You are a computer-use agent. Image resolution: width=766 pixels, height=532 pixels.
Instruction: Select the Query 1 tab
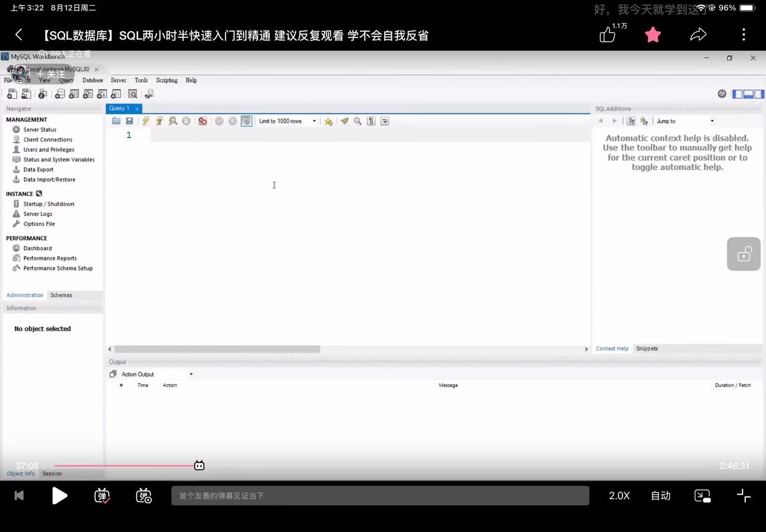pos(119,108)
